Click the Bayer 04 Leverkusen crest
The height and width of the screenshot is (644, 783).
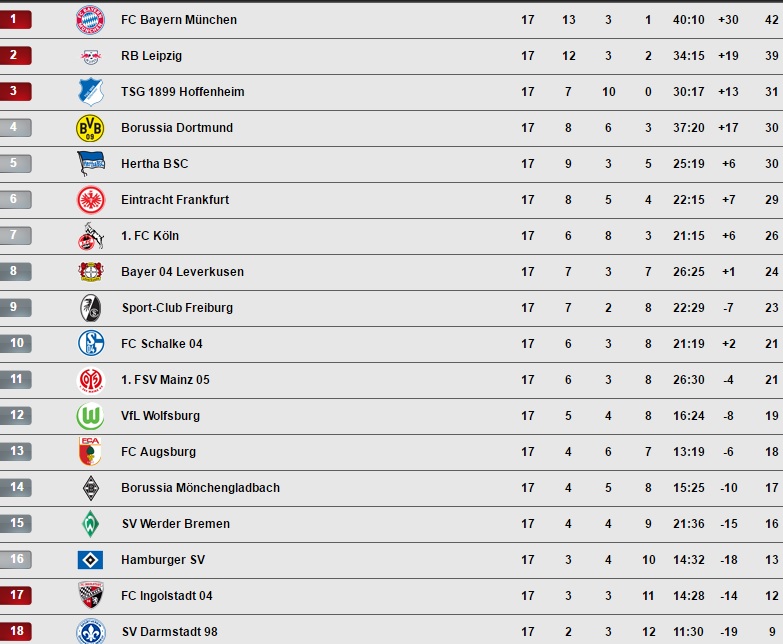click(x=90, y=272)
